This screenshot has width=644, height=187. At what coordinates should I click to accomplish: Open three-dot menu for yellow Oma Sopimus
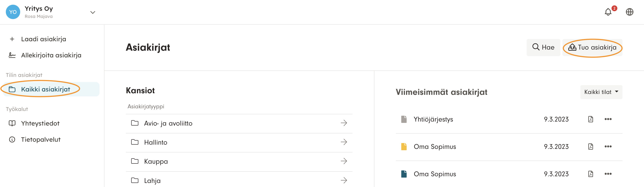tap(608, 146)
